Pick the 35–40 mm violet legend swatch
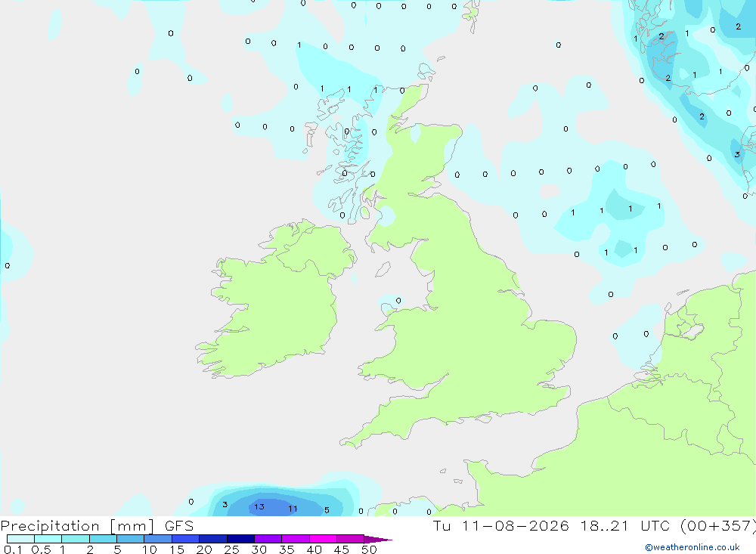 coord(296,539)
